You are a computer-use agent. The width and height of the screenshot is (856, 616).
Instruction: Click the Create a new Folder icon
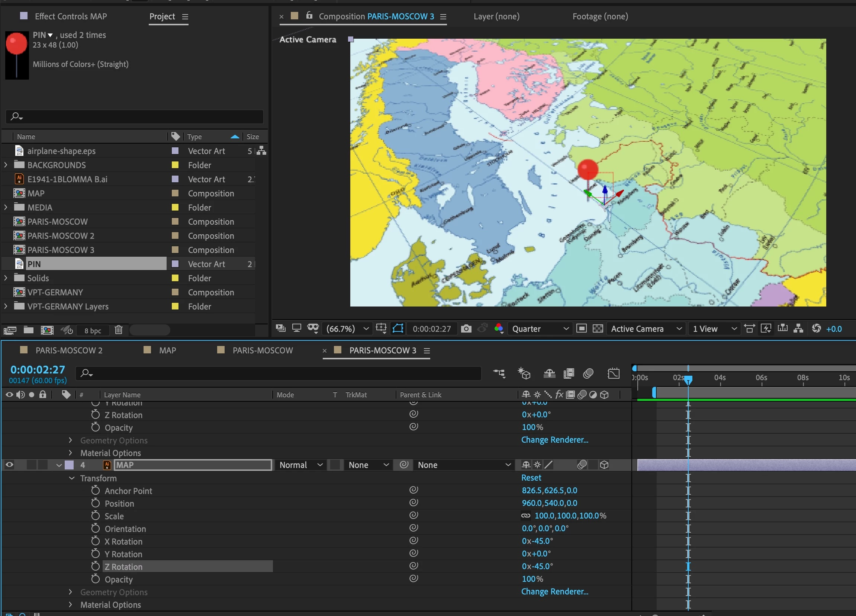29,330
